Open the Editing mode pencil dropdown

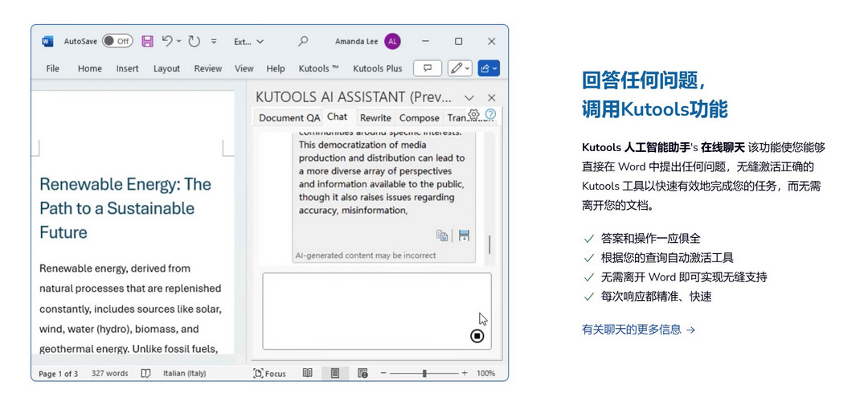coord(460,68)
